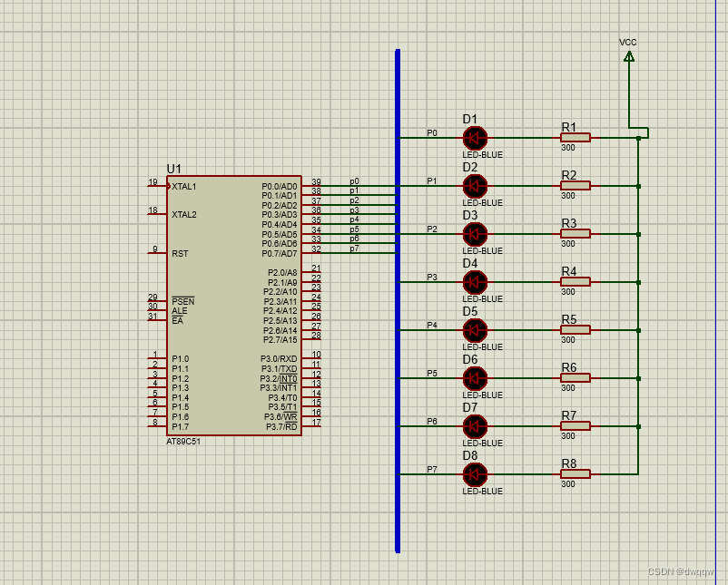Click the P7 net label near D8
728x585 pixels.
tap(432, 470)
